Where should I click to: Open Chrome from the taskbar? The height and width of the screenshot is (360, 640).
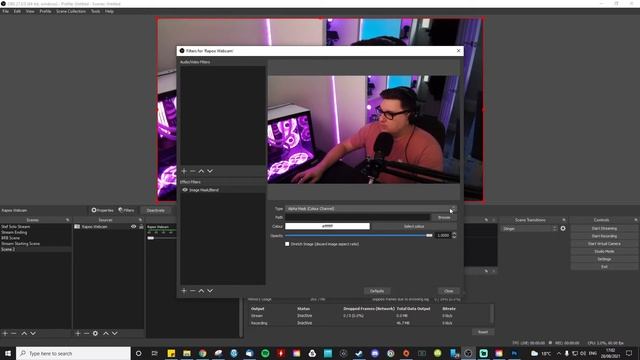click(203, 353)
